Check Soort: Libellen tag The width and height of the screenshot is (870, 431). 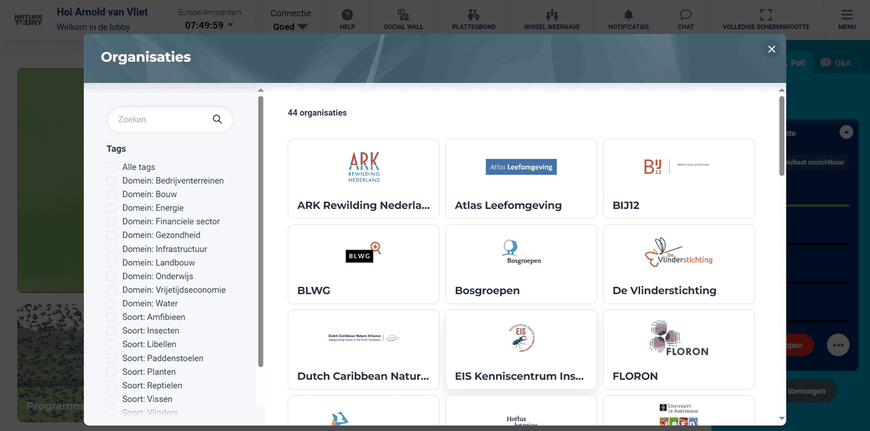pyautogui.click(x=111, y=344)
